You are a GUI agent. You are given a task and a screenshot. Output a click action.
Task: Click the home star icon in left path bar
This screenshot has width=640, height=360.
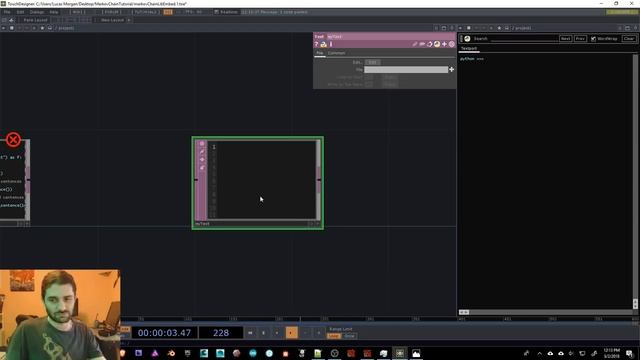42,28
